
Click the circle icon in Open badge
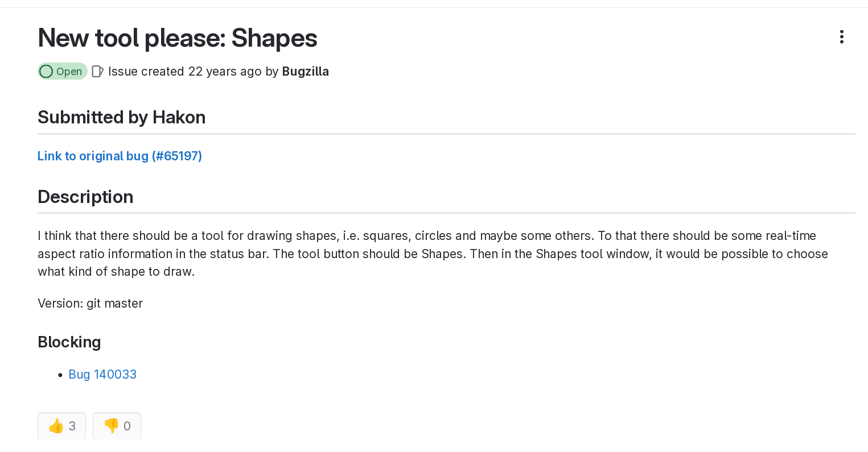pos(46,72)
